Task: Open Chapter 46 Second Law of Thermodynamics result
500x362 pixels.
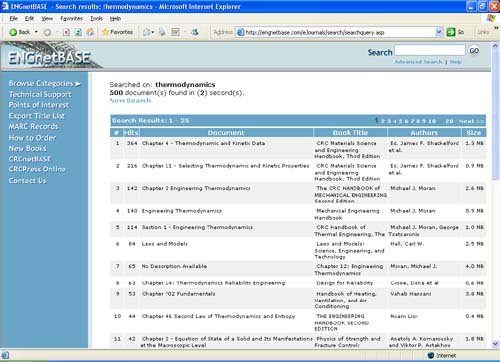Action: coord(218,316)
